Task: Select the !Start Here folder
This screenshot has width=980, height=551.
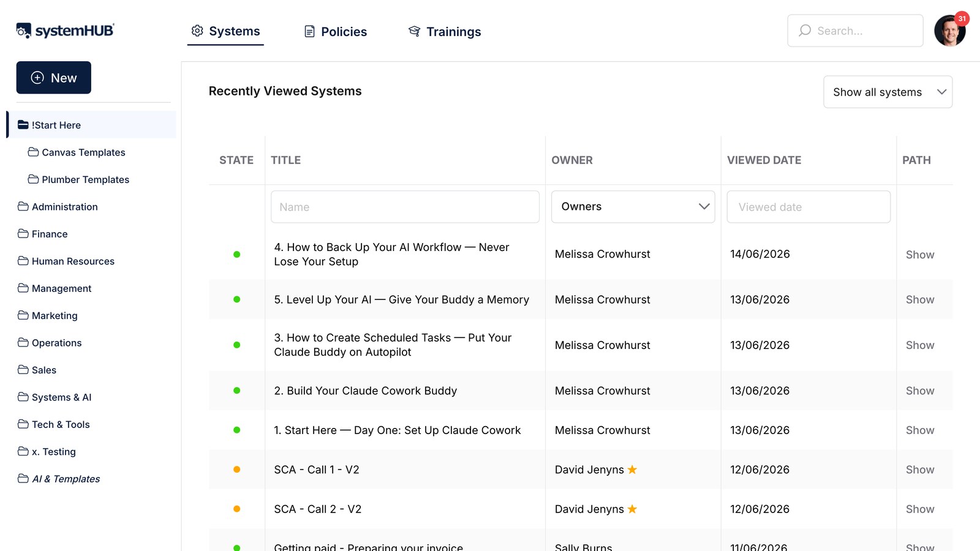Action: coord(91,125)
